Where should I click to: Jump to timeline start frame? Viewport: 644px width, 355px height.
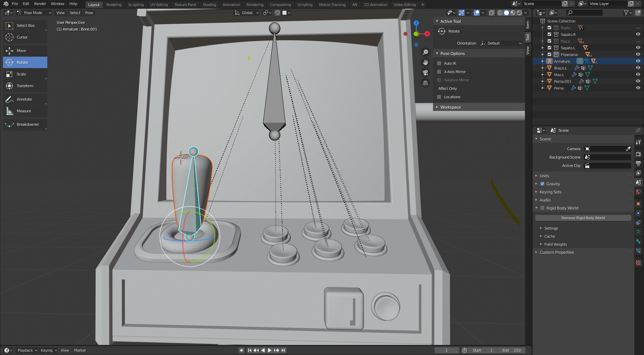tap(250, 350)
